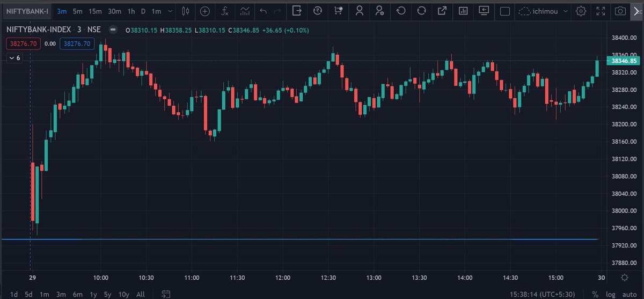Open the fx indicators menu
The image size is (644, 299).
[225, 11]
